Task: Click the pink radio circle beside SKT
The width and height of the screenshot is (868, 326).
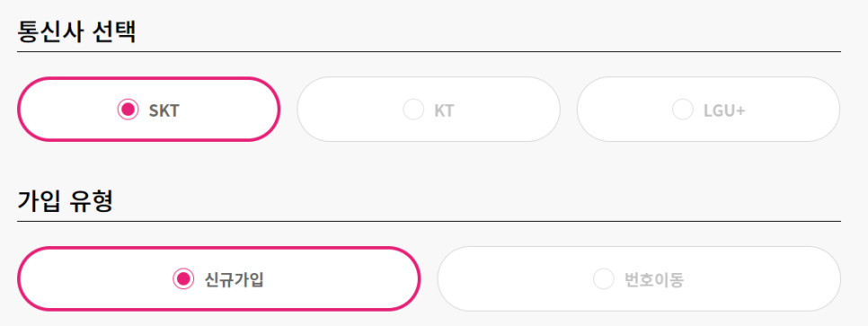Action: coord(128,110)
